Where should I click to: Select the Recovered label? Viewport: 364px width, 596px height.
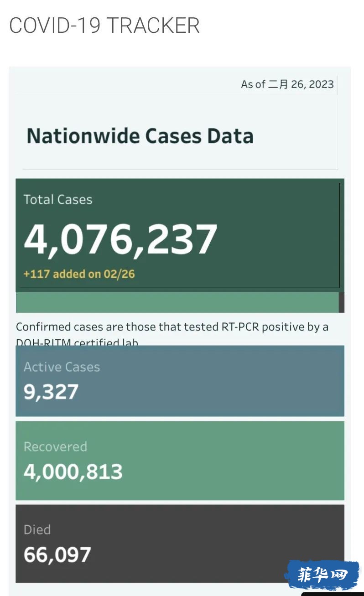click(55, 446)
